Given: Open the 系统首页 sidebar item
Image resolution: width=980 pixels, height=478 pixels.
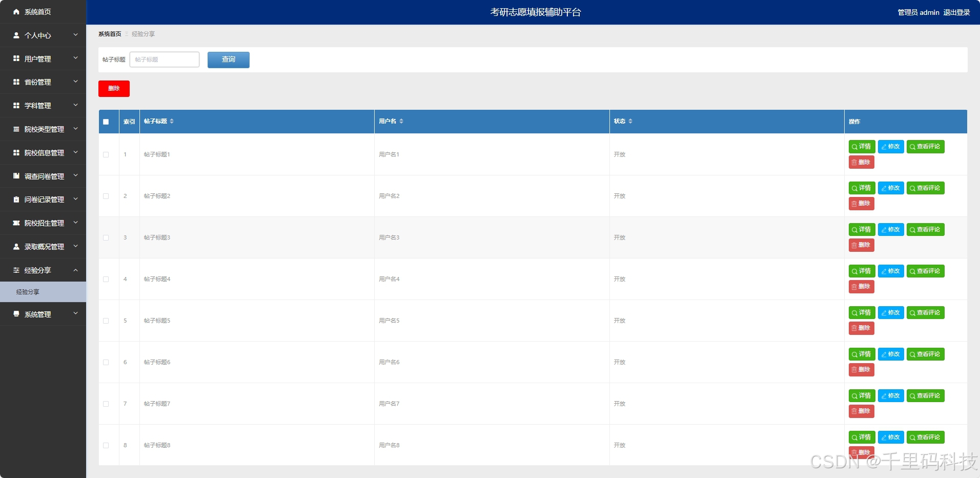Looking at the screenshot, I should pos(43,12).
